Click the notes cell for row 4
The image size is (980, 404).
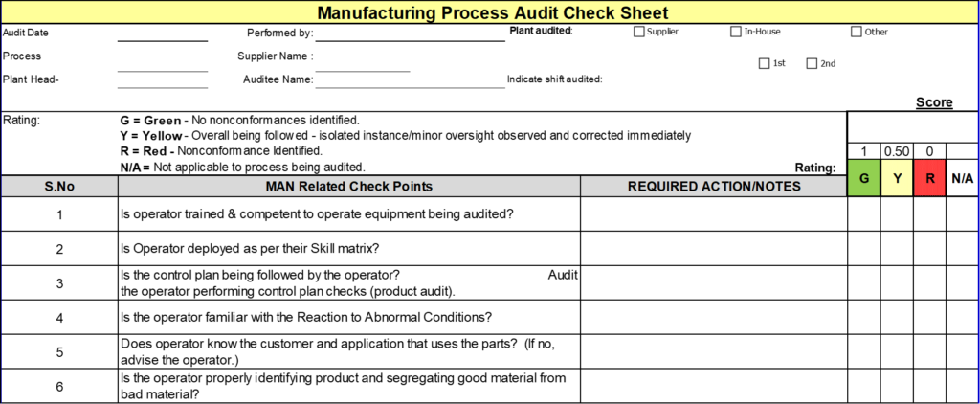(714, 318)
